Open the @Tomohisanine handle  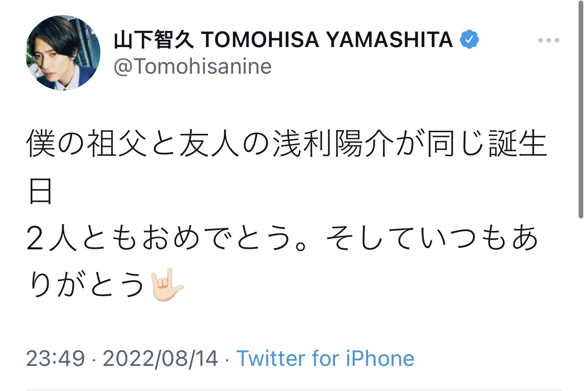pyautogui.click(x=193, y=67)
